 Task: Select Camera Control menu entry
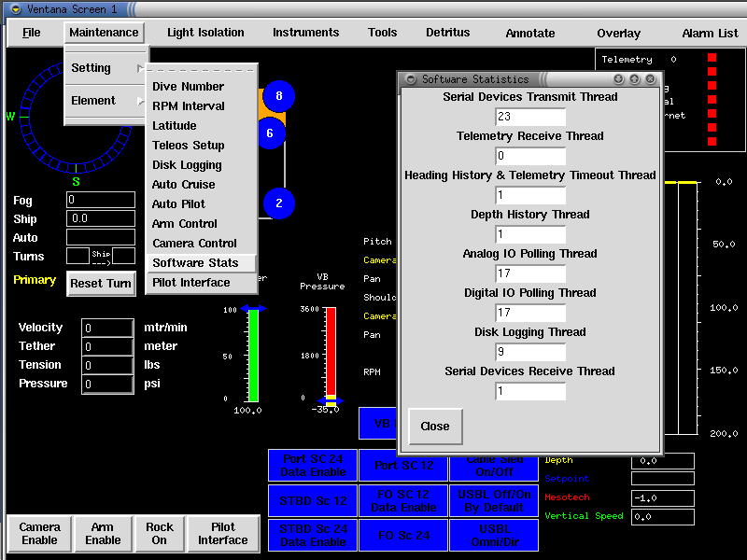pos(202,243)
